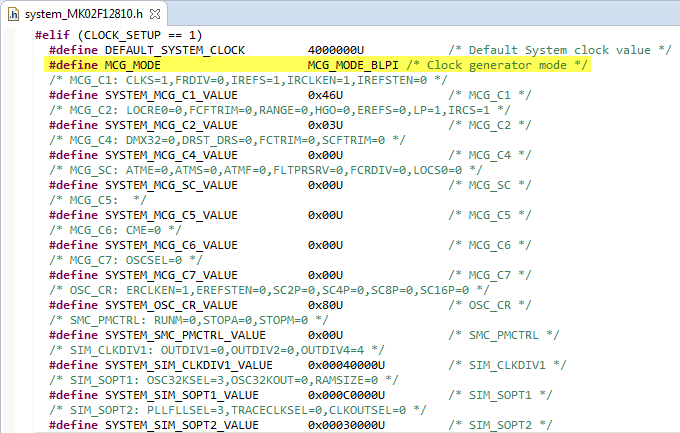
Task: Click the MCG_C6 CME=0 comment line
Action: pyautogui.click(x=115, y=230)
